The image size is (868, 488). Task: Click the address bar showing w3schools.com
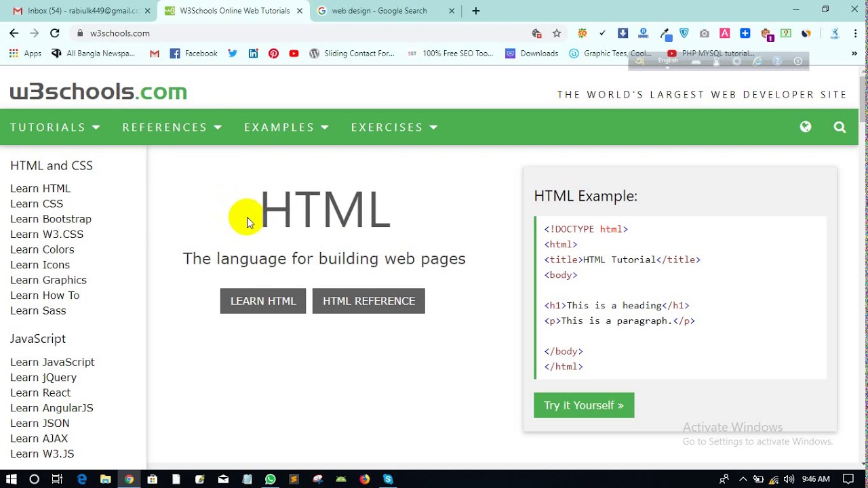pyautogui.click(x=298, y=33)
